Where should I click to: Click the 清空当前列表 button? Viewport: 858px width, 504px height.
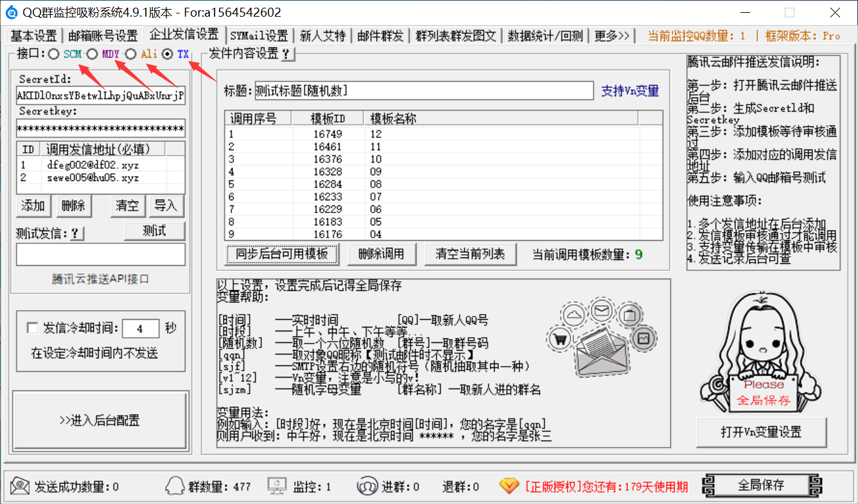pos(470,254)
